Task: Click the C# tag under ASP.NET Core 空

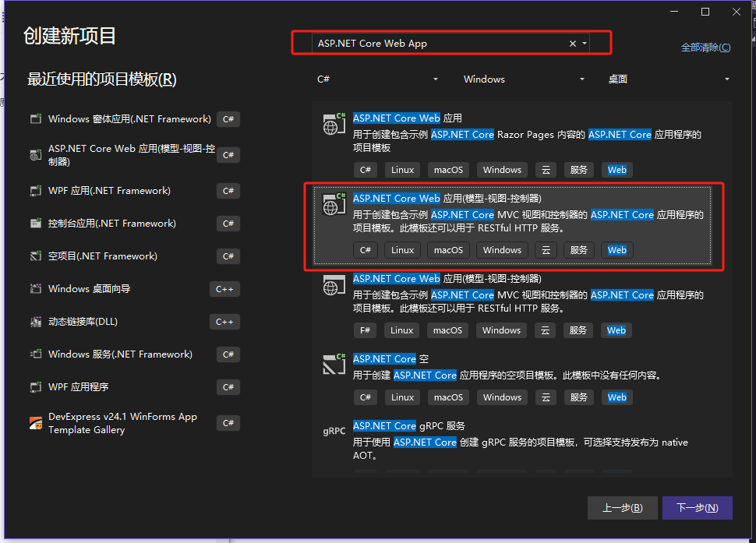Action: point(366,397)
